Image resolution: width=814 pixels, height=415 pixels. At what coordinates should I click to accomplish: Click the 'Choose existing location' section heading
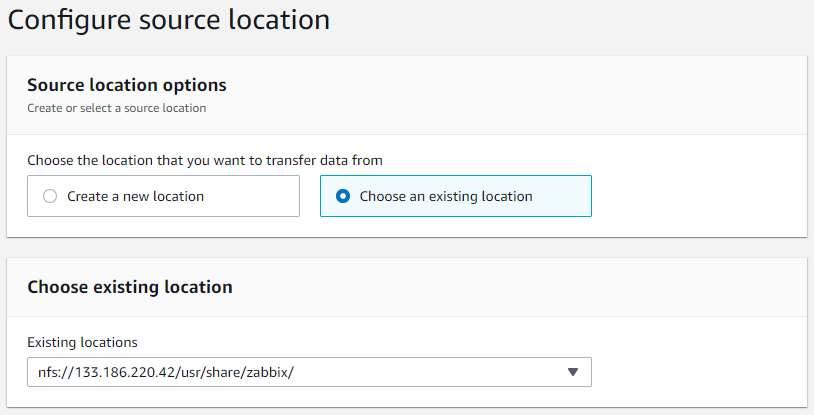[x=130, y=287]
